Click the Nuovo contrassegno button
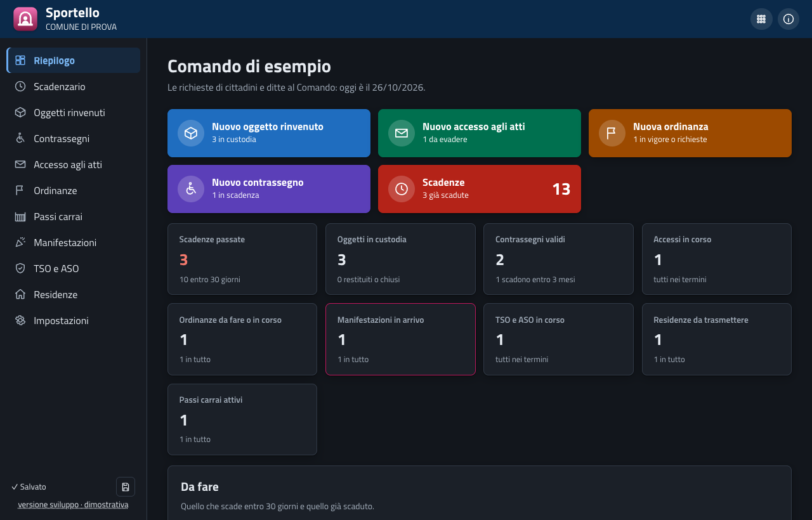The image size is (812, 520). 269,189
